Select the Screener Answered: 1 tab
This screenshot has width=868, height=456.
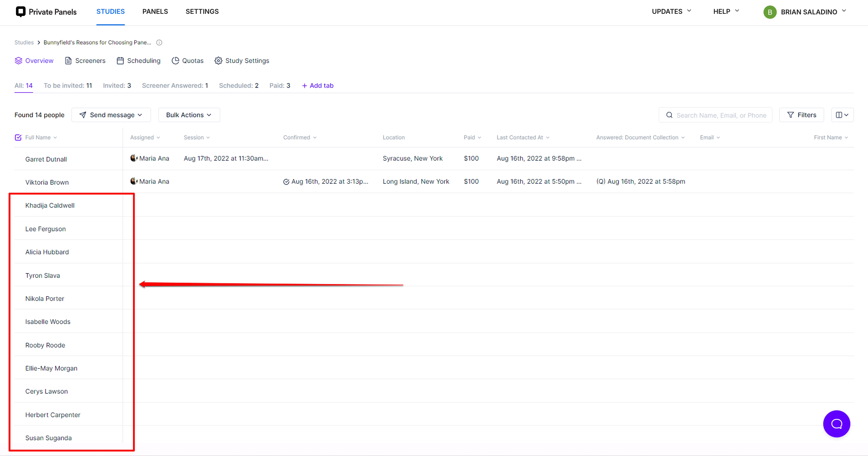175,86
